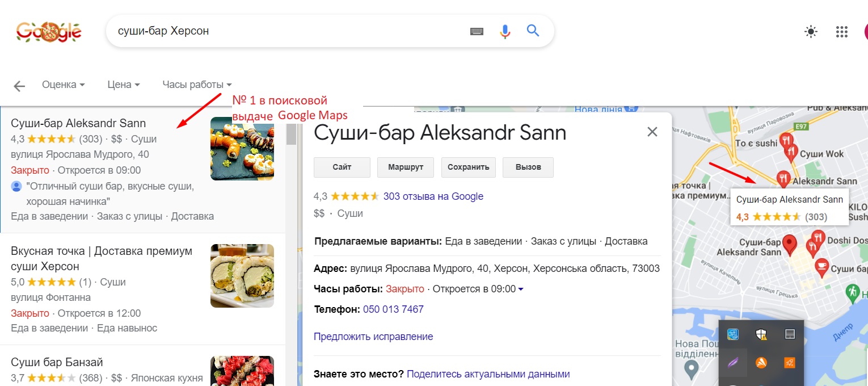Click the red selected map marker
The width and height of the screenshot is (868, 386).
(x=789, y=245)
